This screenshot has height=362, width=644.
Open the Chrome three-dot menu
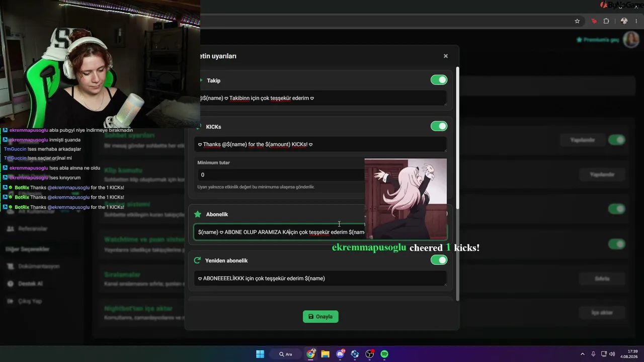pos(636,21)
